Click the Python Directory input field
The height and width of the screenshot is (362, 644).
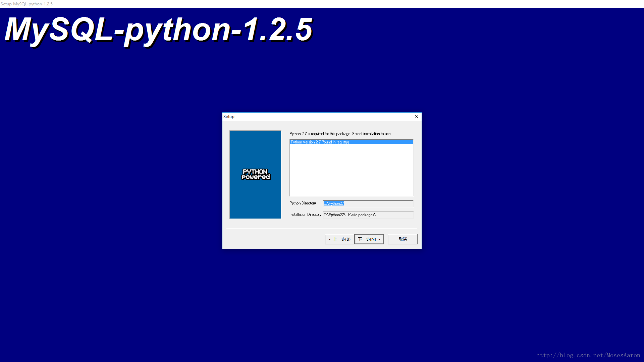coord(368,203)
